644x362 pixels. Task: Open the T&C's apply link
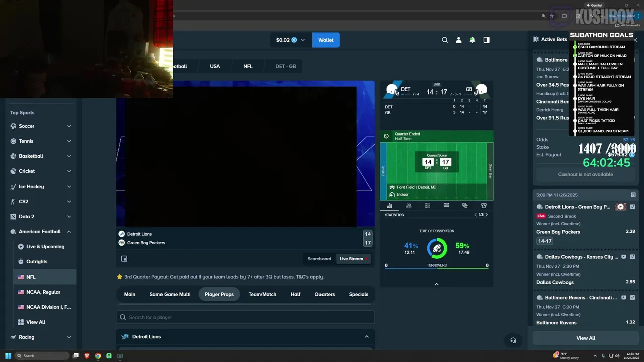click(x=310, y=277)
